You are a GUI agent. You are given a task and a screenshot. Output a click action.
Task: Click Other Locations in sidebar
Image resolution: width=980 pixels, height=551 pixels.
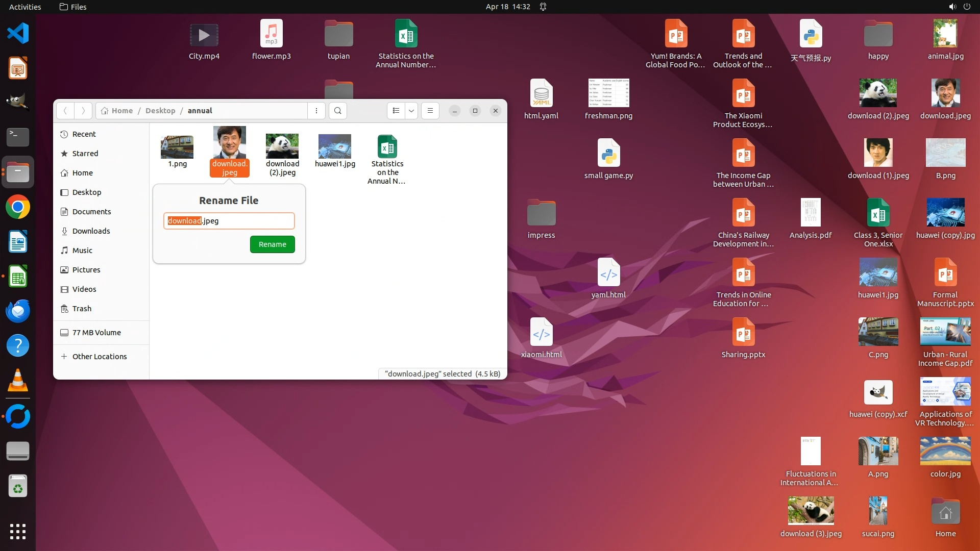point(100,357)
